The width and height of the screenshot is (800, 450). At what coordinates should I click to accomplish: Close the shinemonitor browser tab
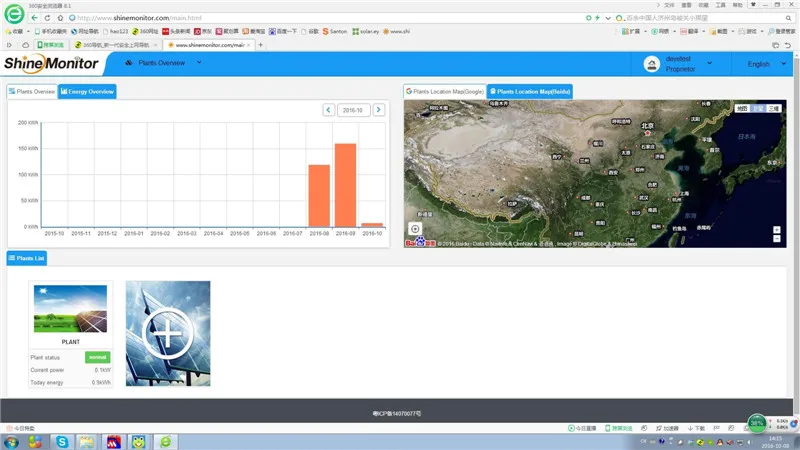pyautogui.click(x=248, y=45)
